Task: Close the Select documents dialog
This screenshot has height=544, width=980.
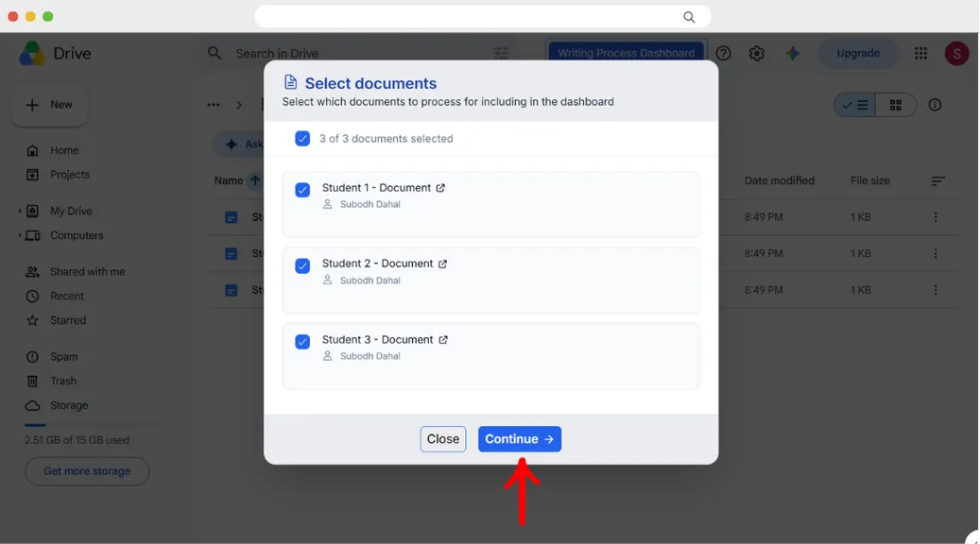Action: click(442, 439)
